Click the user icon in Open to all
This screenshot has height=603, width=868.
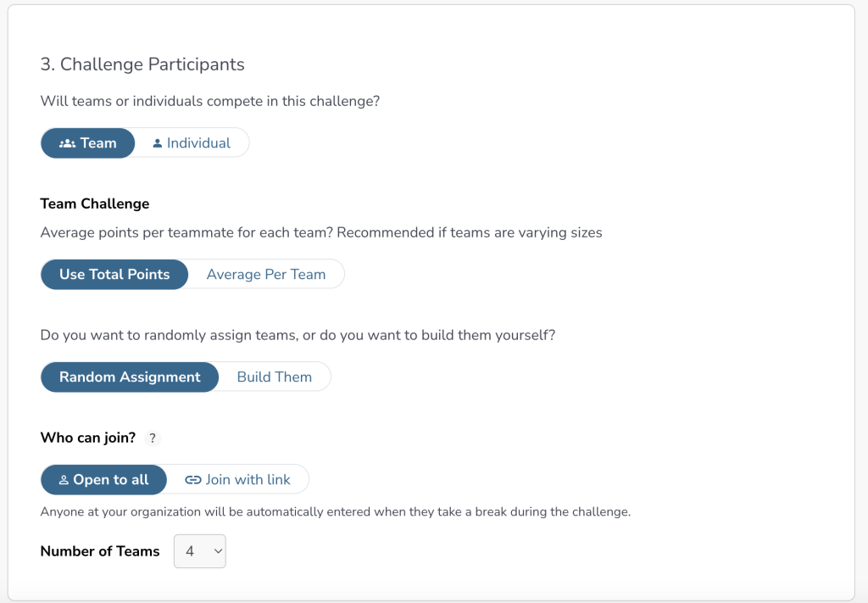pyautogui.click(x=64, y=480)
